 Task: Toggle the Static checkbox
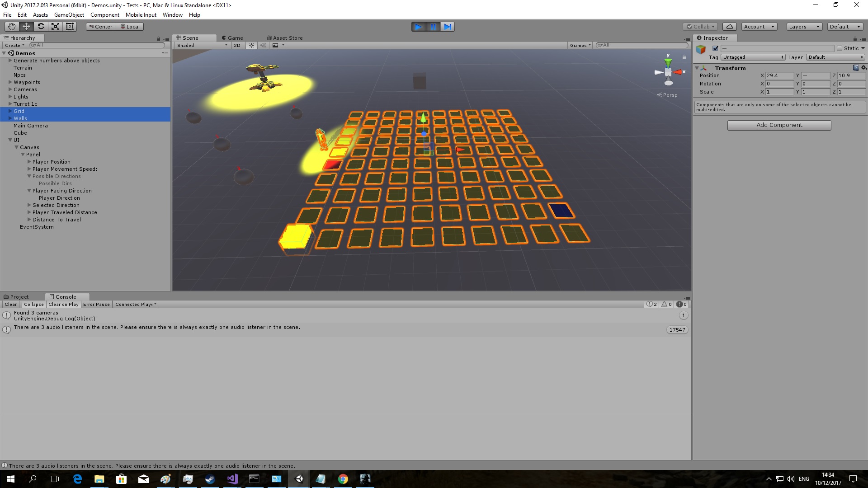pos(840,48)
